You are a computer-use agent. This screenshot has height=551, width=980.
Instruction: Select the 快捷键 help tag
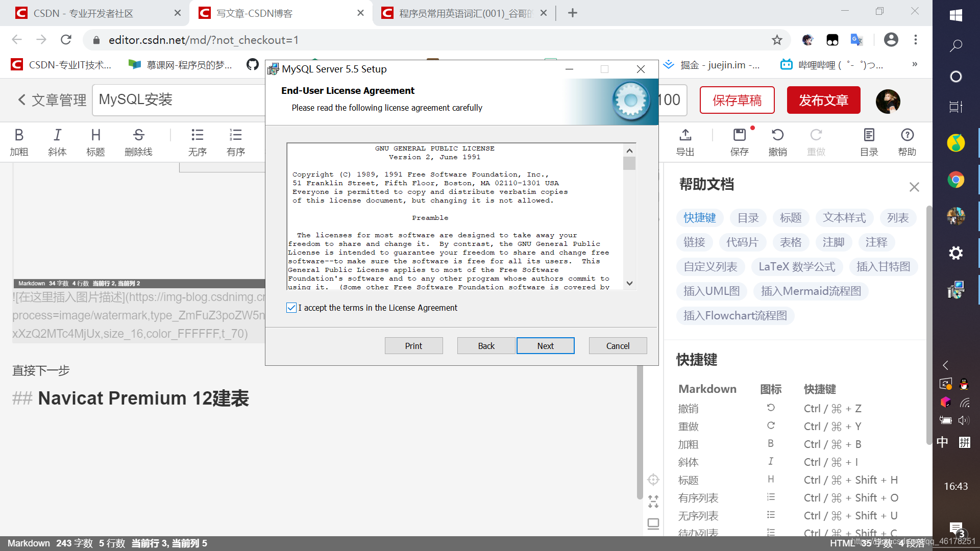(x=699, y=218)
